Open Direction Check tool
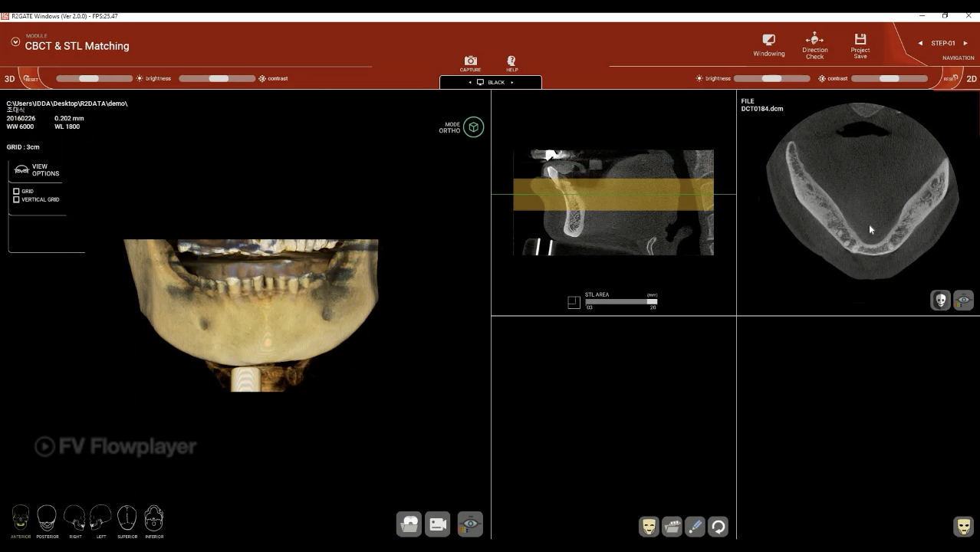Screen dimensions: 980x552 coord(814,45)
